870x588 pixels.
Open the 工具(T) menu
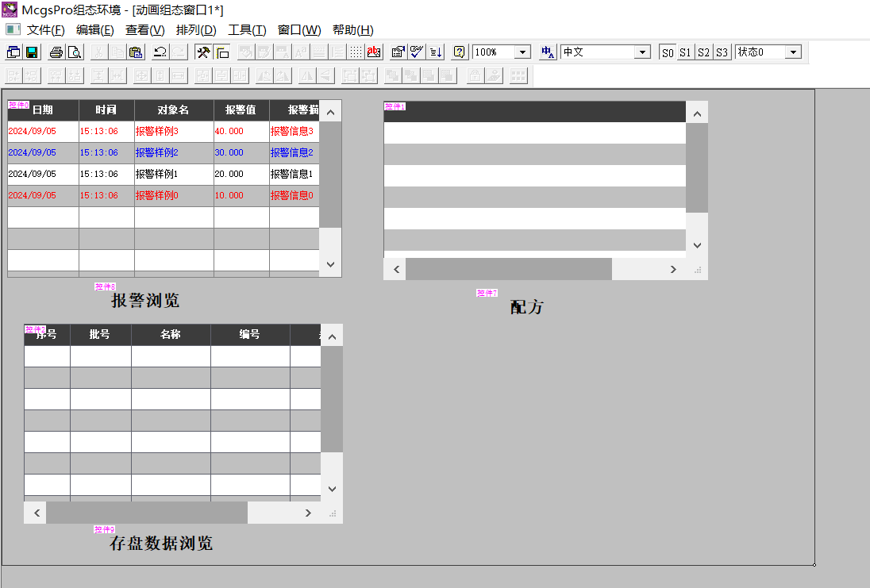tap(247, 30)
